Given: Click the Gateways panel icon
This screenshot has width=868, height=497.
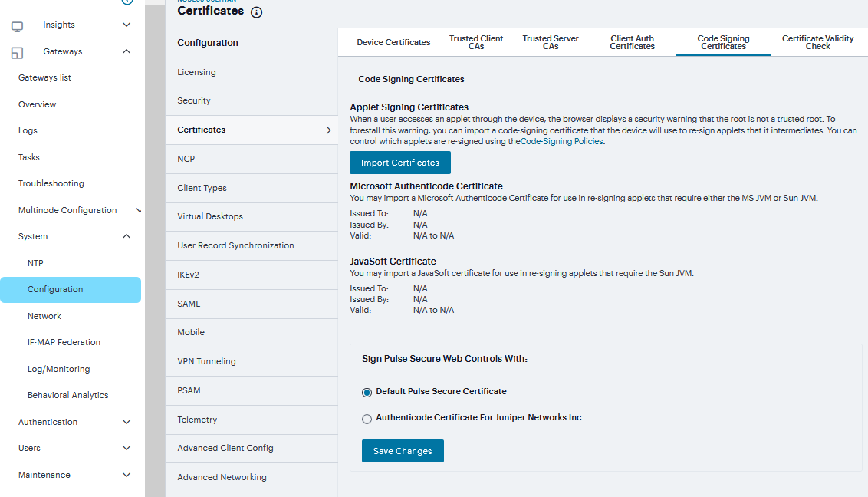Looking at the screenshot, I should tap(17, 53).
